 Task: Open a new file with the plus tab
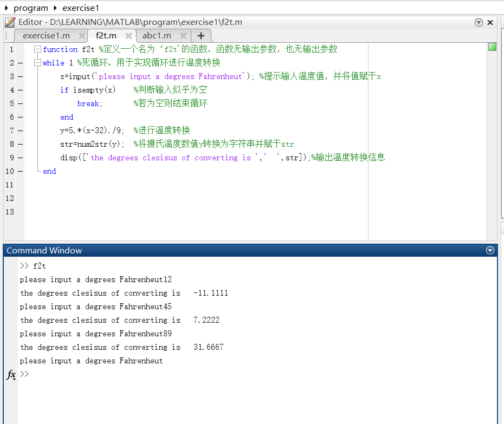200,36
